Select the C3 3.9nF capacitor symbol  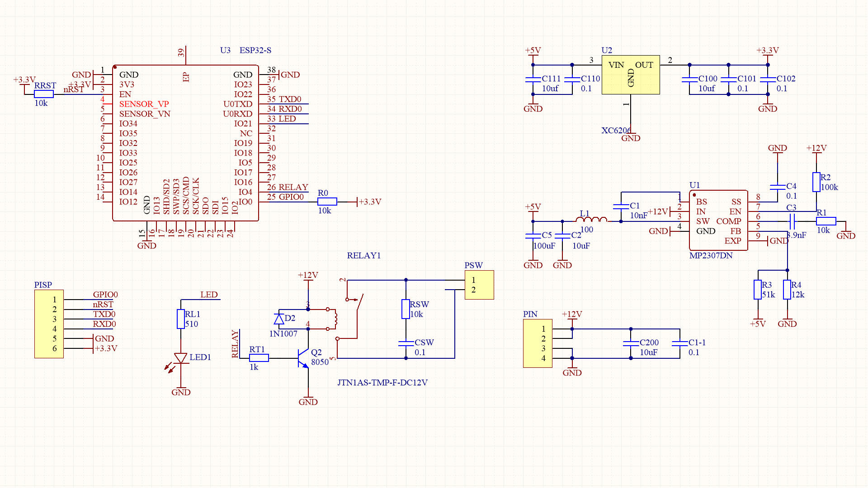pyautogui.click(x=792, y=221)
